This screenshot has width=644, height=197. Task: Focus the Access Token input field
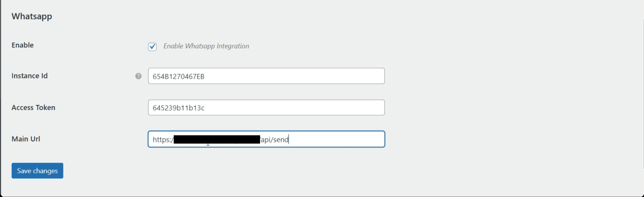[266, 108]
